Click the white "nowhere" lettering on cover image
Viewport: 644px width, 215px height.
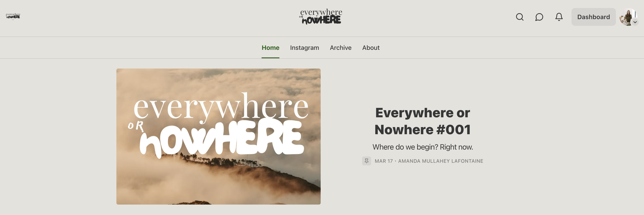coord(222,138)
